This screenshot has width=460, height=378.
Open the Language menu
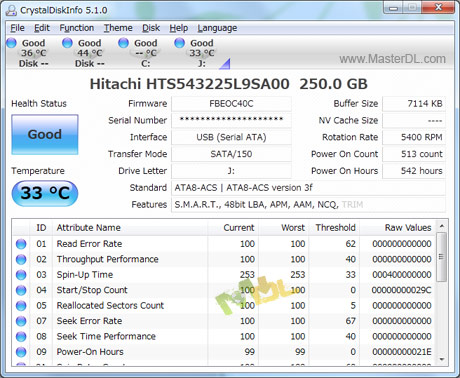tap(217, 28)
